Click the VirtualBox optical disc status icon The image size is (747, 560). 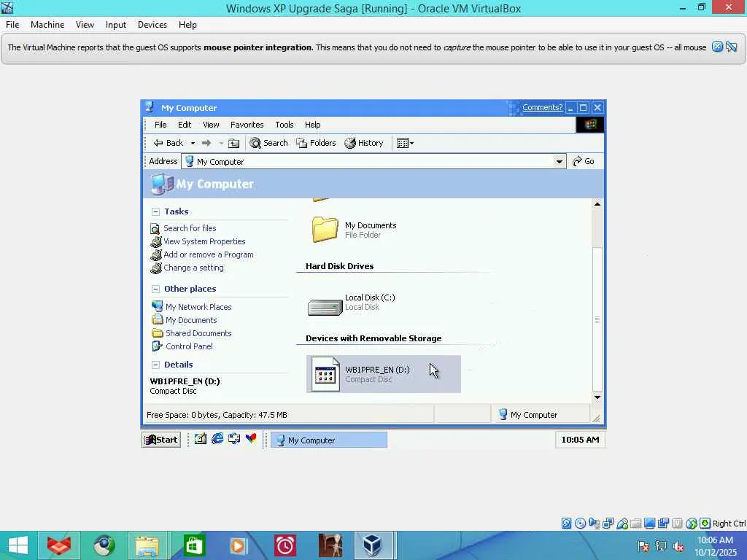580,524
